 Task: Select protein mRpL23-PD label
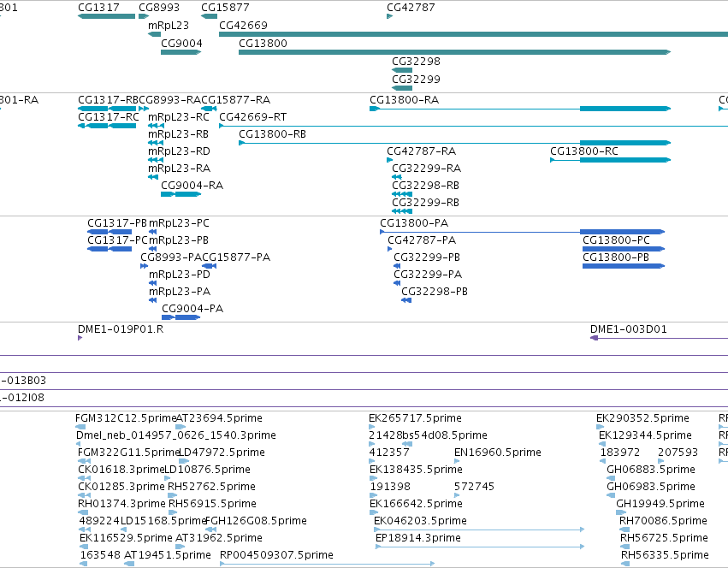point(179,275)
